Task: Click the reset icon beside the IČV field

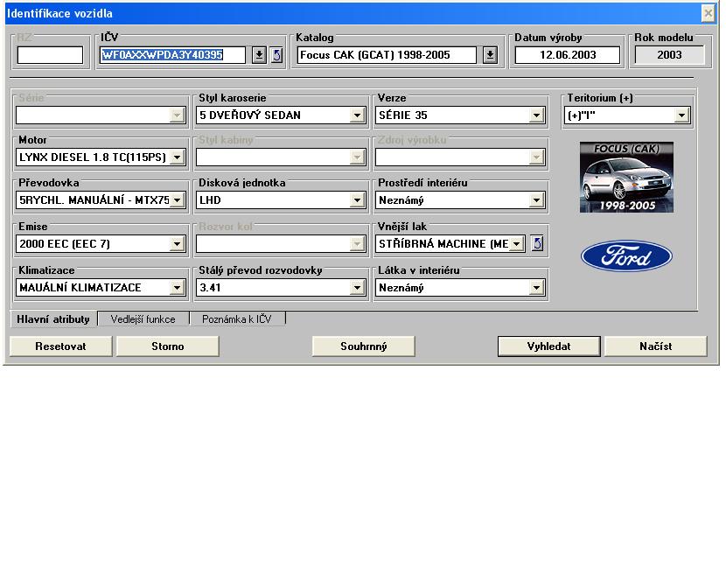Action: point(276,55)
